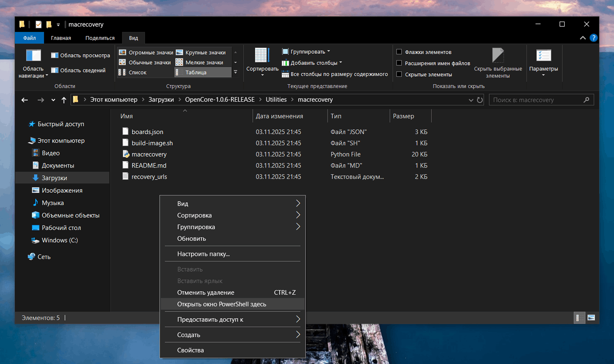This screenshot has width=614, height=364.
Task: Open the Файл ribbon tab
Action: (30, 38)
